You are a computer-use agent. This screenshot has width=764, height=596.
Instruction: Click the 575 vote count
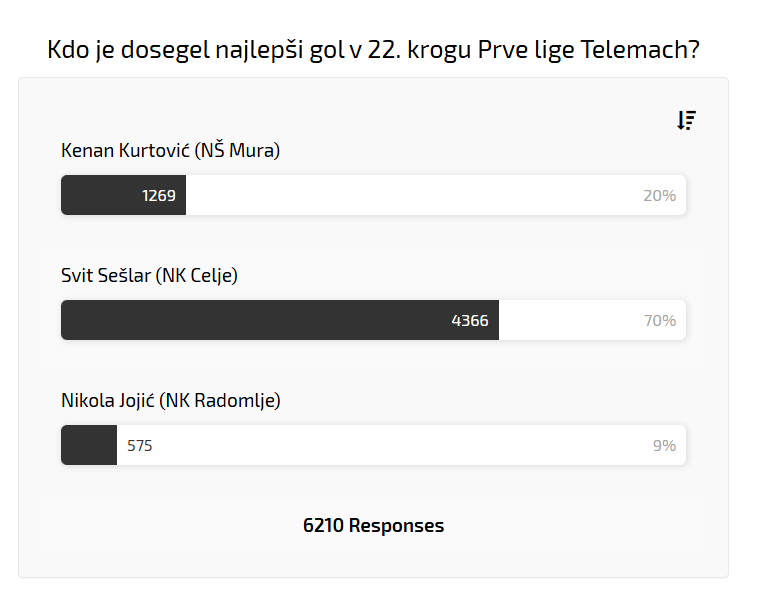140,446
